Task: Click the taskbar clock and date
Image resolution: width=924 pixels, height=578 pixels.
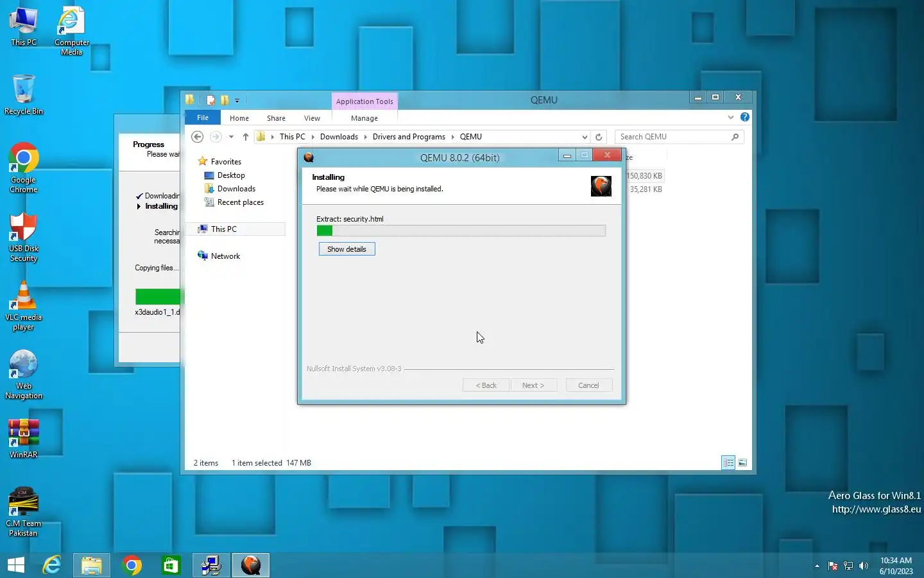Action: point(896,566)
